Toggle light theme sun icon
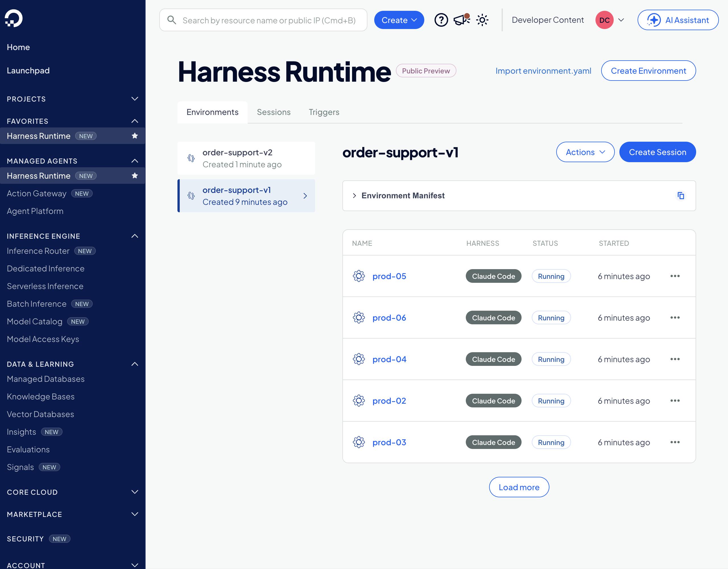Image resolution: width=728 pixels, height=569 pixels. click(x=482, y=20)
